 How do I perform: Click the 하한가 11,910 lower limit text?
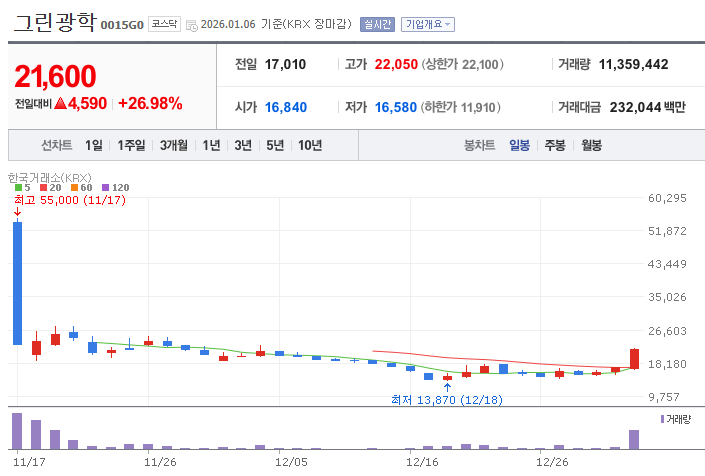click(x=460, y=107)
